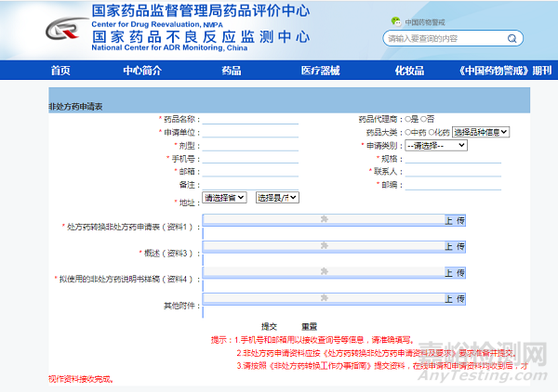Open the 选择品种信息 dropdown
Viewport: 558px width, 392px height.
(481, 133)
